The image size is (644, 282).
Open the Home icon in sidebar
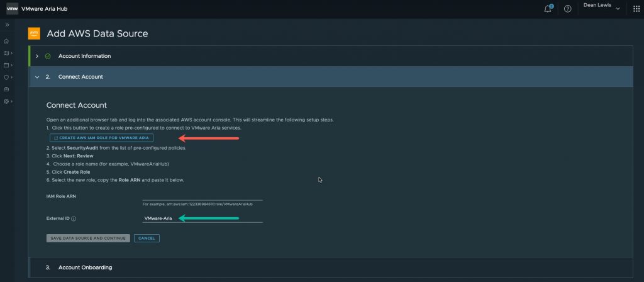click(6, 41)
